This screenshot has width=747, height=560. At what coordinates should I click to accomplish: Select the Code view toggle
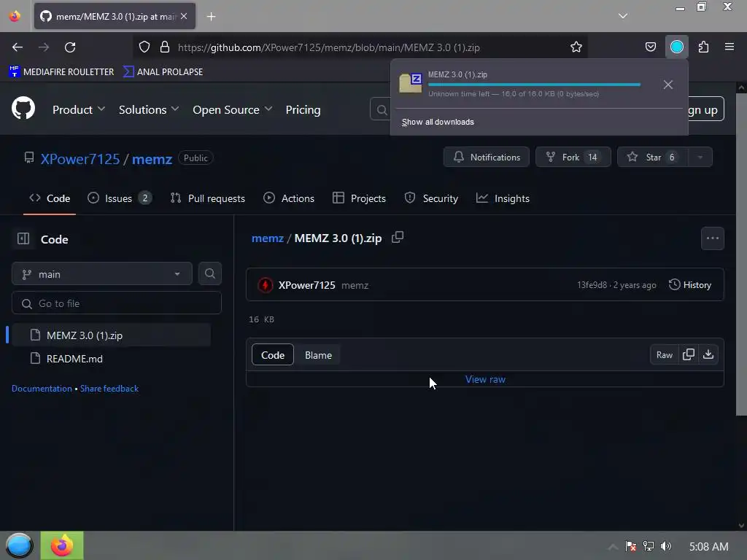(x=273, y=355)
